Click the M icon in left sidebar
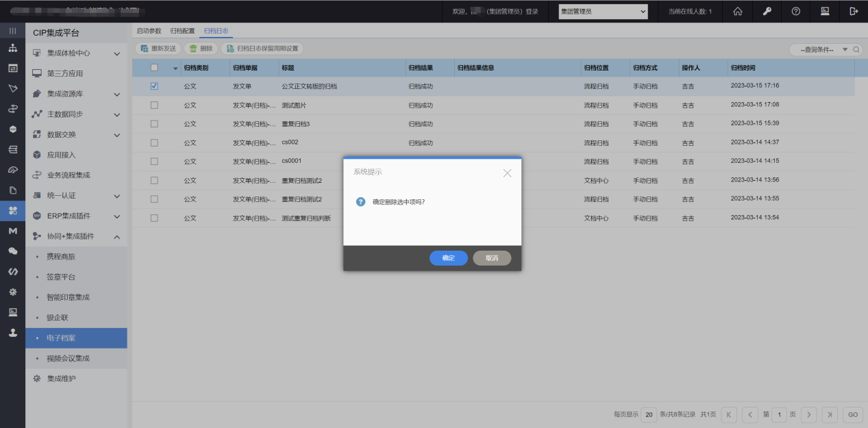 [12, 231]
